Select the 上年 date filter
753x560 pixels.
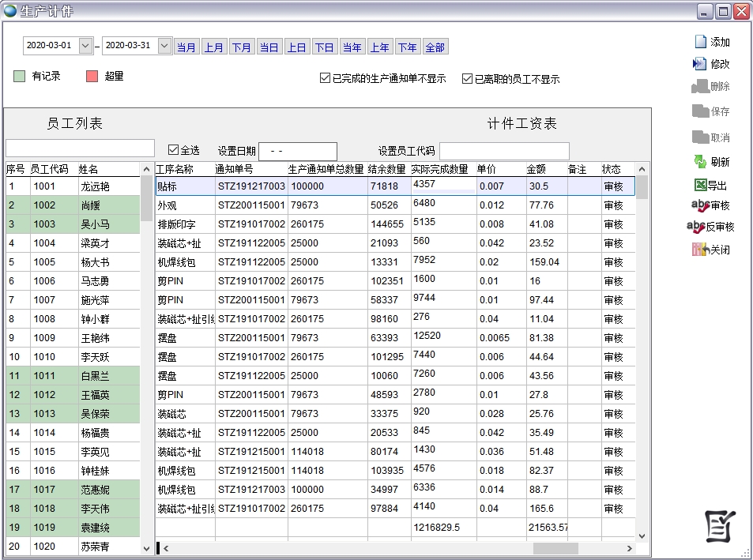pyautogui.click(x=380, y=47)
